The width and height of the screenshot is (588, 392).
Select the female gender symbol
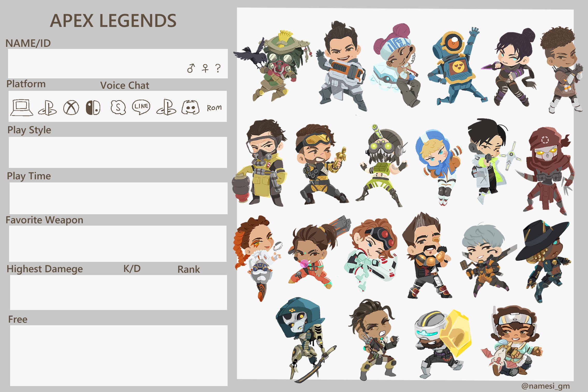[205, 68]
